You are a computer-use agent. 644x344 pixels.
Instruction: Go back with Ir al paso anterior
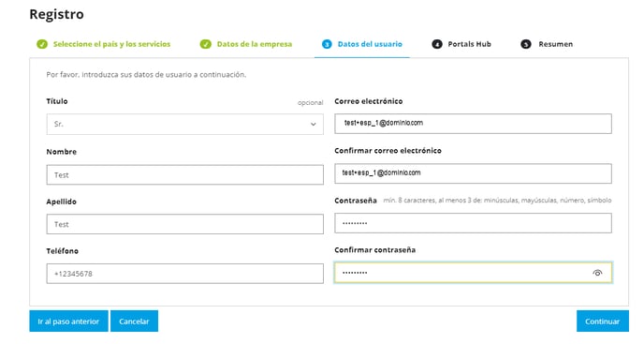click(68, 321)
